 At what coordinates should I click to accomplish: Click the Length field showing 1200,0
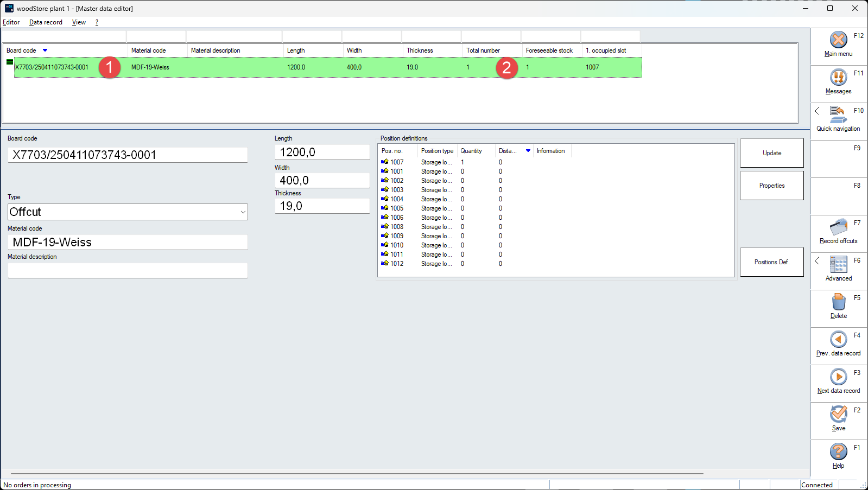(322, 152)
